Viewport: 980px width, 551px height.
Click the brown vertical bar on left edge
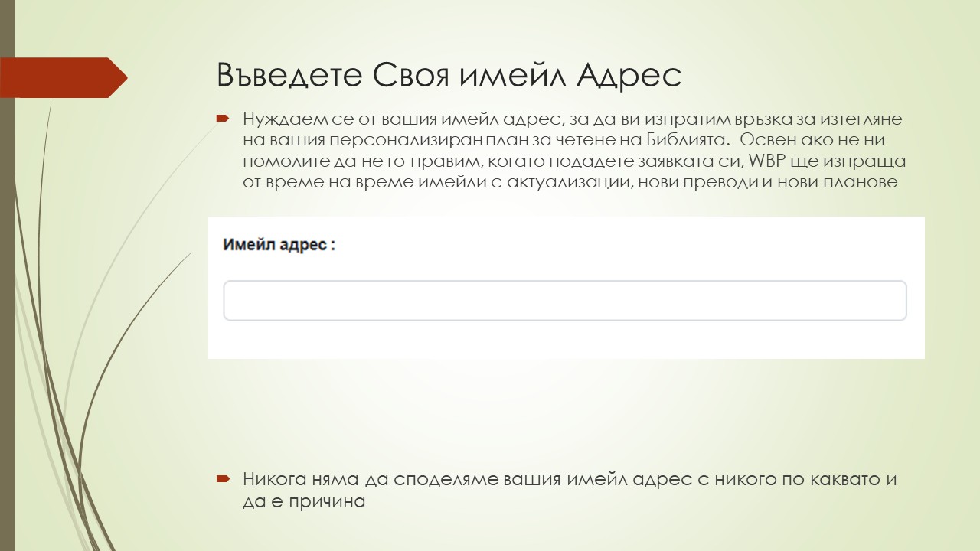(7, 306)
